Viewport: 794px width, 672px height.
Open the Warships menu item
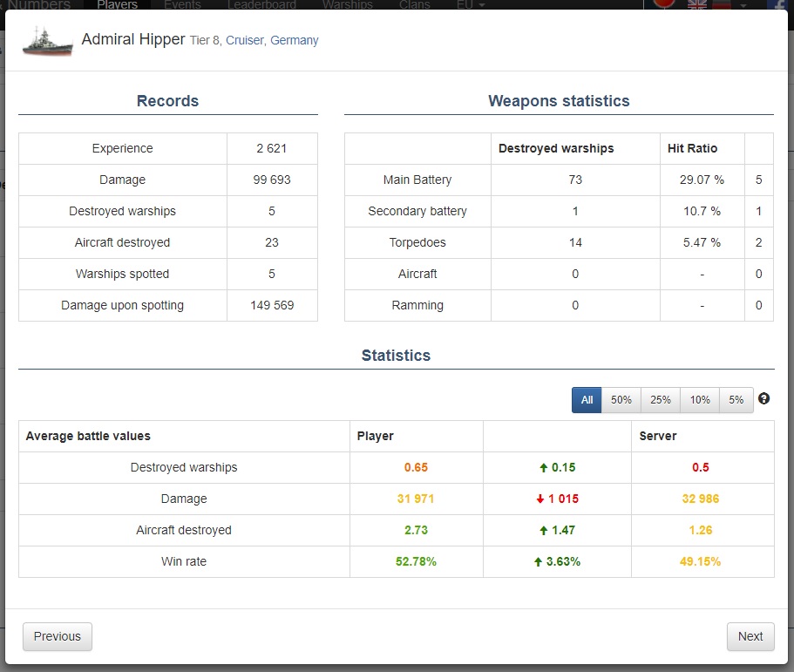(x=348, y=4)
